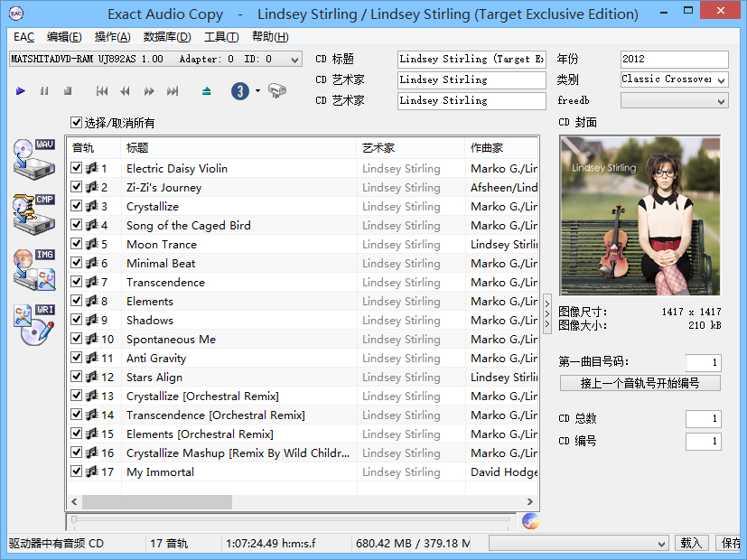Viewport: 747px width, 560px height.
Task: Click the CD disc icon beside progress slider
Action: [530, 521]
